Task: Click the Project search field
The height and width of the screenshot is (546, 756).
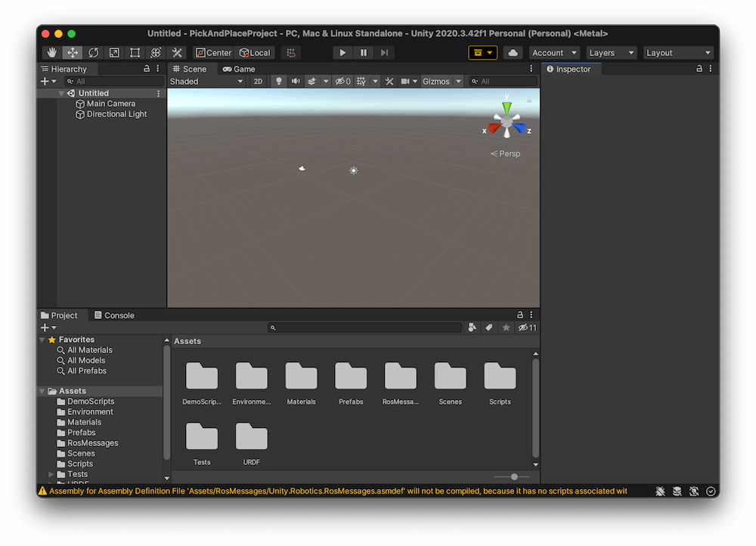Action: click(x=365, y=328)
